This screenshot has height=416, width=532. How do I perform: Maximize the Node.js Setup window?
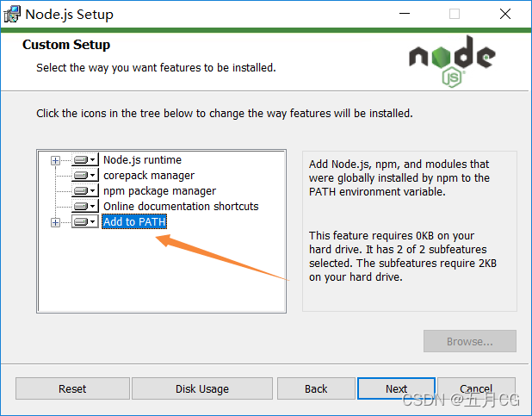455,14
